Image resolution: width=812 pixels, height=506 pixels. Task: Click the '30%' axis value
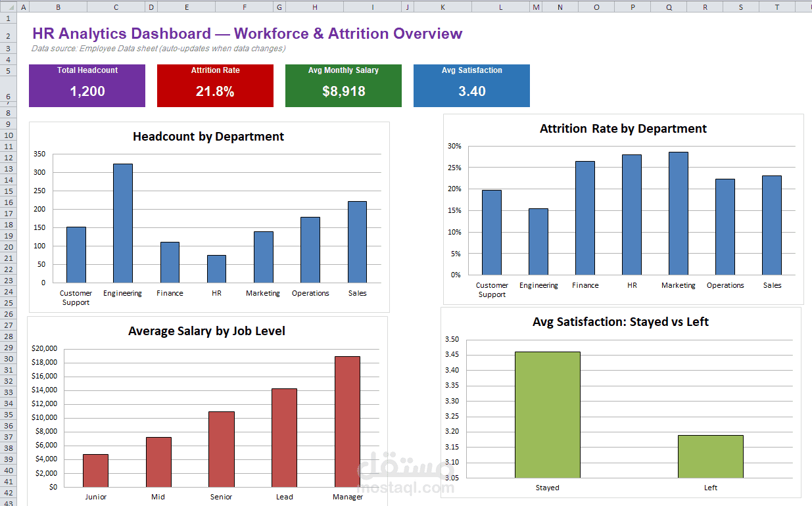coord(454,146)
